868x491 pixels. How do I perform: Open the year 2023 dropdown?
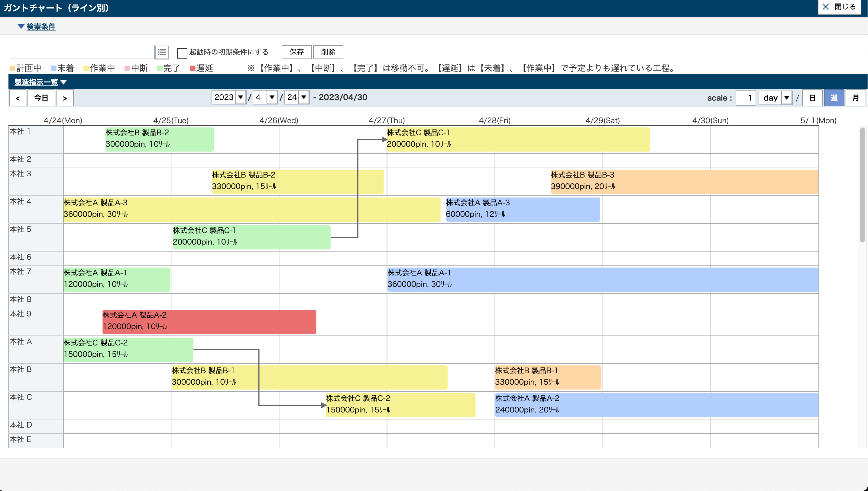[x=240, y=98]
